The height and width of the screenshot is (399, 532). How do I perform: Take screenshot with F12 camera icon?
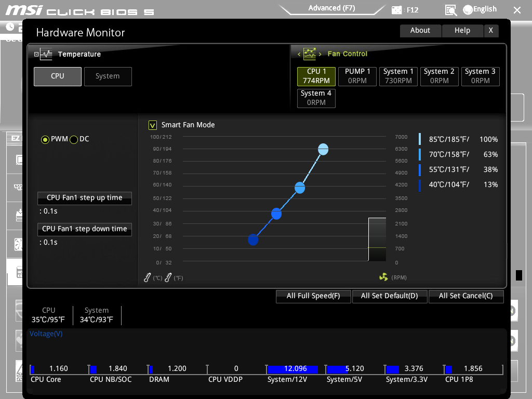tap(396, 10)
